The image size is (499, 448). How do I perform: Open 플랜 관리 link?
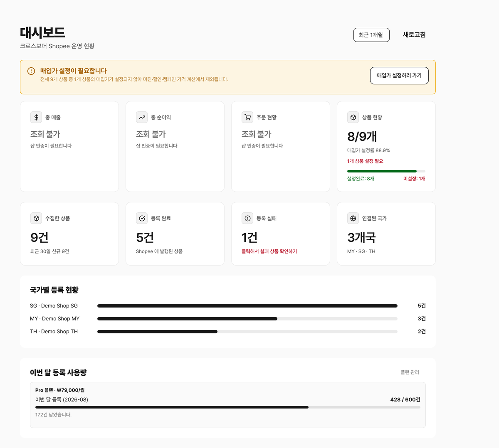[410, 372]
